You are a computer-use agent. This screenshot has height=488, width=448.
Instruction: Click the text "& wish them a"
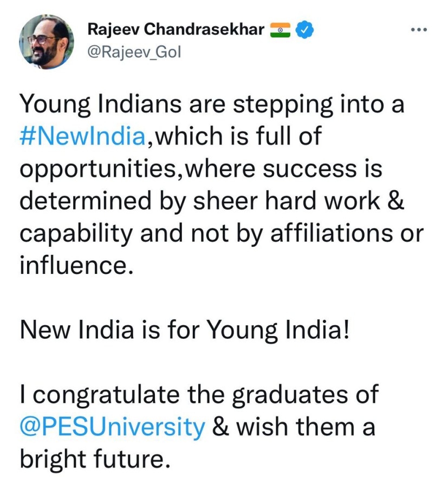pos(293,428)
